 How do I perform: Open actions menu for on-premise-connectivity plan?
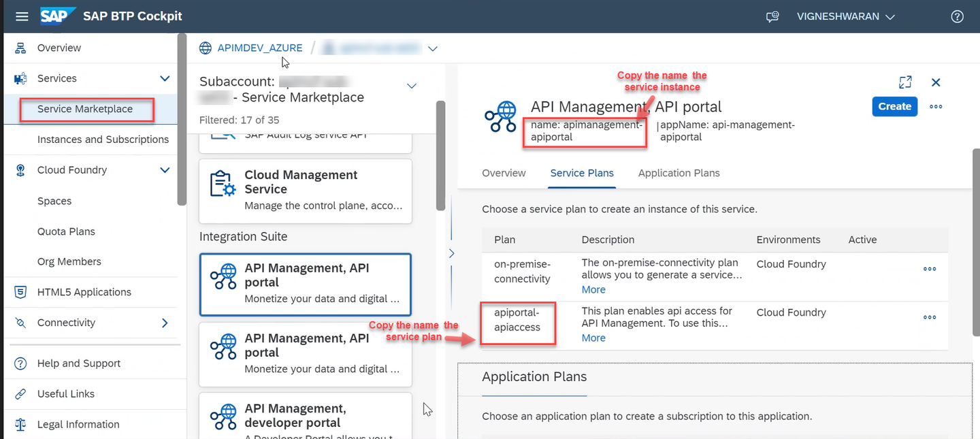click(930, 269)
